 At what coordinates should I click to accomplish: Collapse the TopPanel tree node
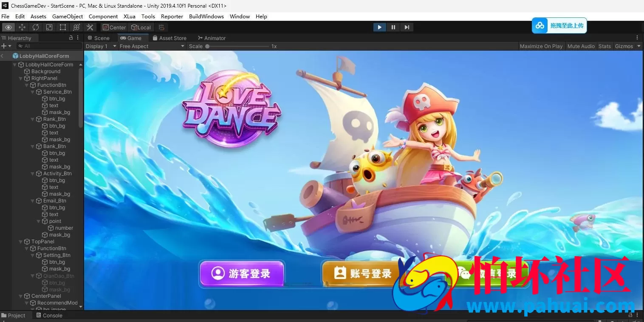pos(21,242)
